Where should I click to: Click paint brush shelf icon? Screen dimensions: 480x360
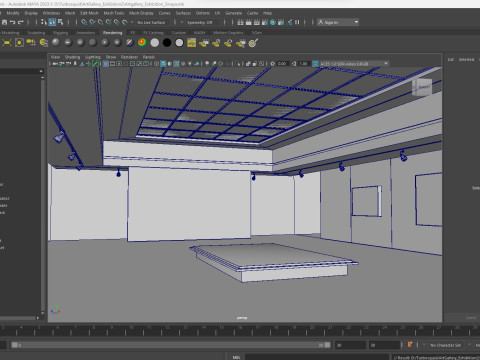[x=253, y=43]
